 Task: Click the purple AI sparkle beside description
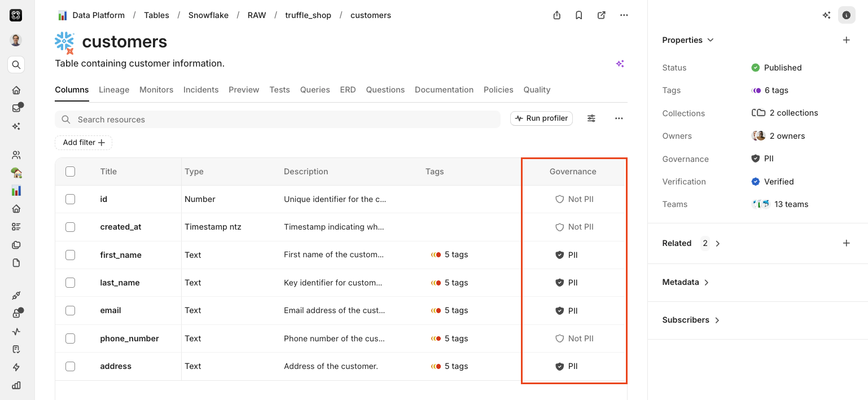tap(620, 64)
